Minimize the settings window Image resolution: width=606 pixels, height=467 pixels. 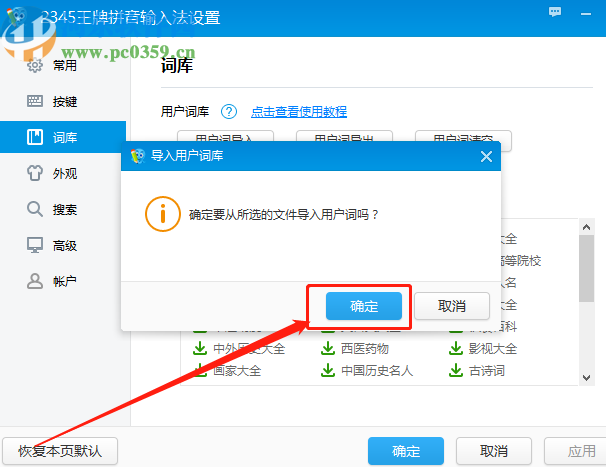pos(586,14)
